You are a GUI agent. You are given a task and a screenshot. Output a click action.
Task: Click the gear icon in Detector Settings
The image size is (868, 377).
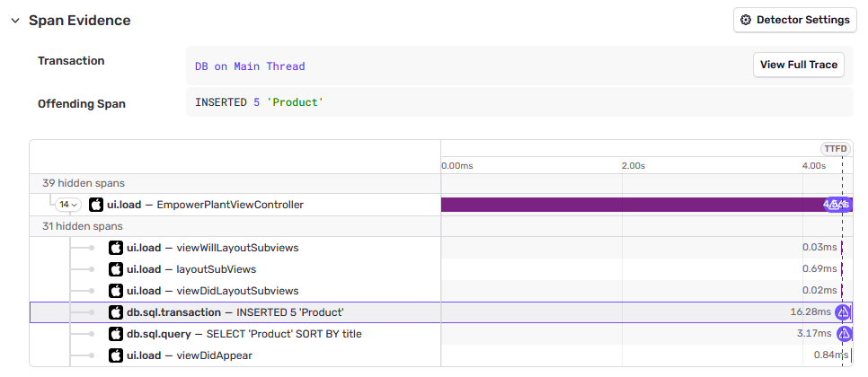click(746, 20)
